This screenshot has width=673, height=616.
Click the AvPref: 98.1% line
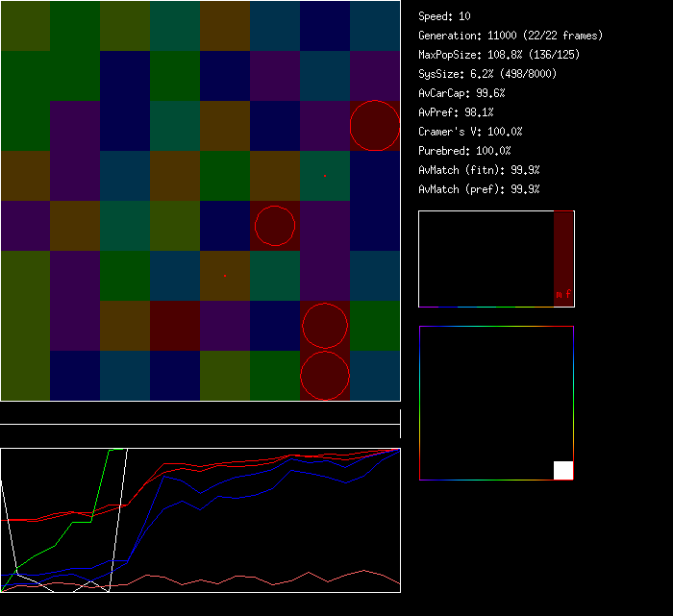point(456,112)
